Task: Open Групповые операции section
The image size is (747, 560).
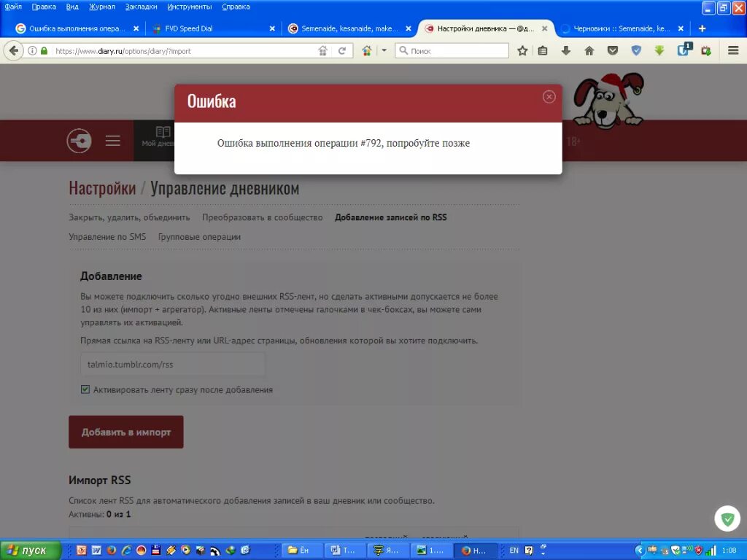Action: click(x=199, y=237)
